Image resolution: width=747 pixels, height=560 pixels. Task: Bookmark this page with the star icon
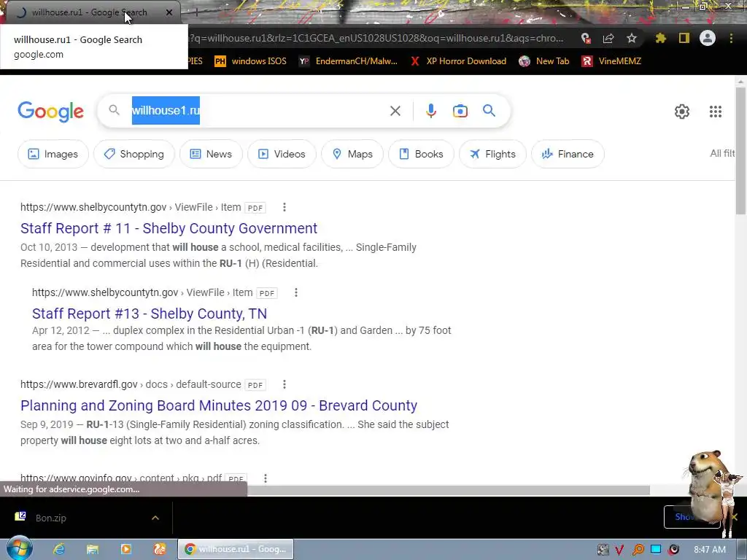pos(631,38)
